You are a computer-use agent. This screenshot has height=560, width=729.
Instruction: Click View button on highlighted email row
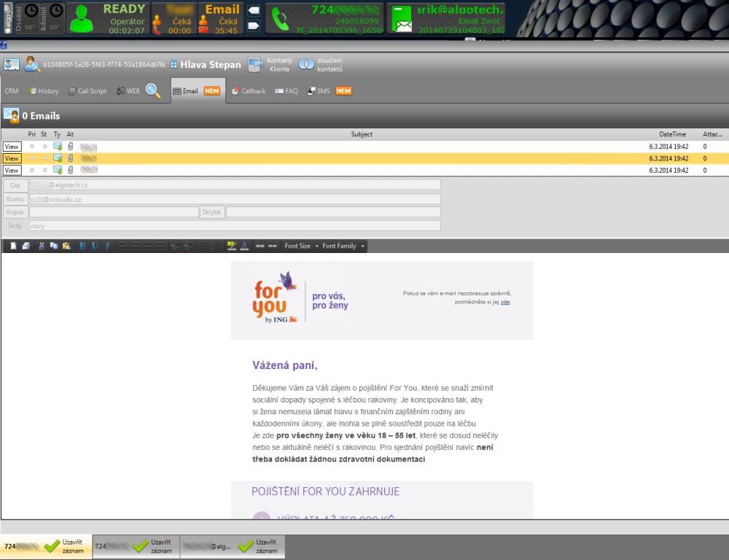[12, 159]
